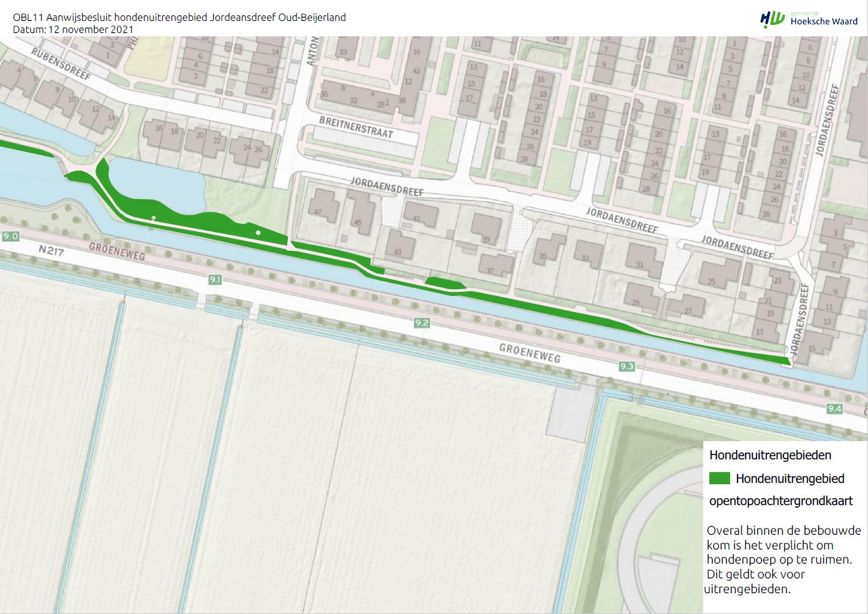Click the building numbered 27
The width and height of the screenshot is (868, 614).
[x=686, y=306]
